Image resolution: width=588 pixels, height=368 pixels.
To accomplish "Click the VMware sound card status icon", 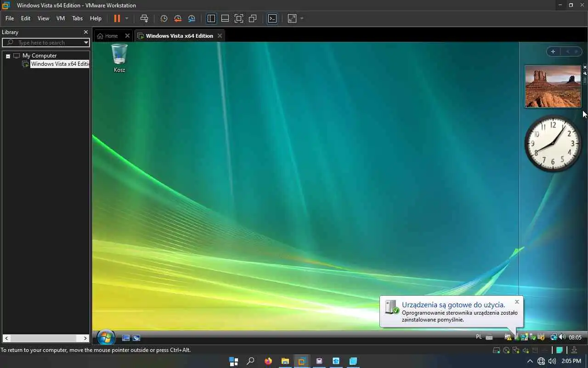I will 525,351.
